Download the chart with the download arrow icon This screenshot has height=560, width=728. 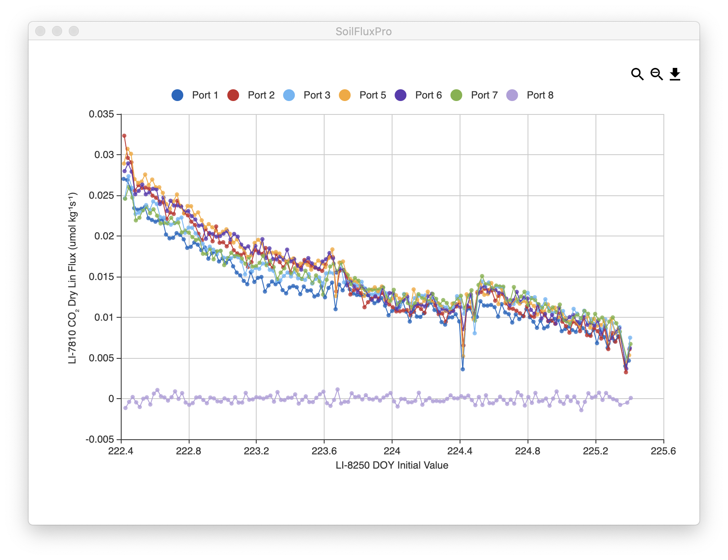coord(675,74)
